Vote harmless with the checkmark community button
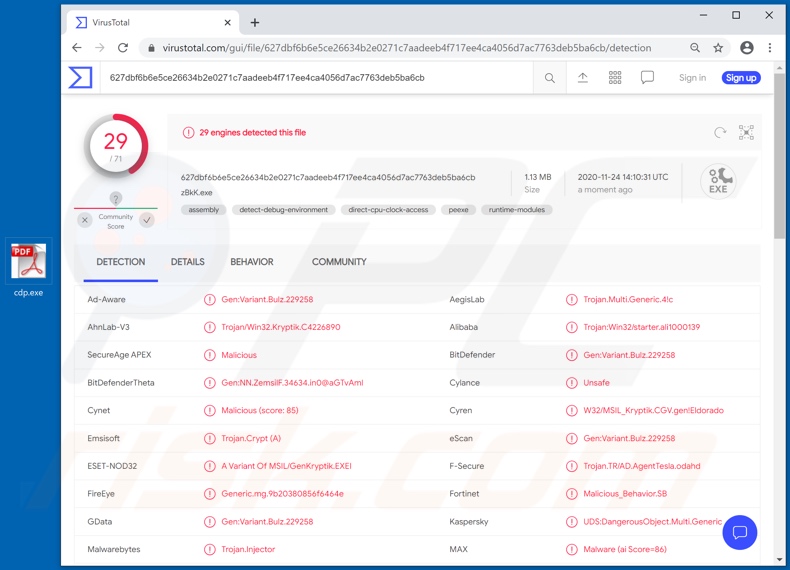Screen dimensions: 790x570 [x=147, y=220]
